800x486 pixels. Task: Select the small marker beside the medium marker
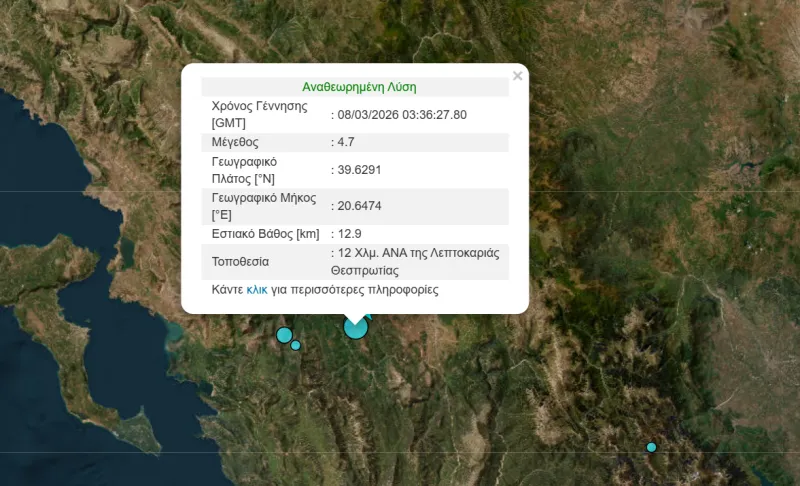point(296,346)
